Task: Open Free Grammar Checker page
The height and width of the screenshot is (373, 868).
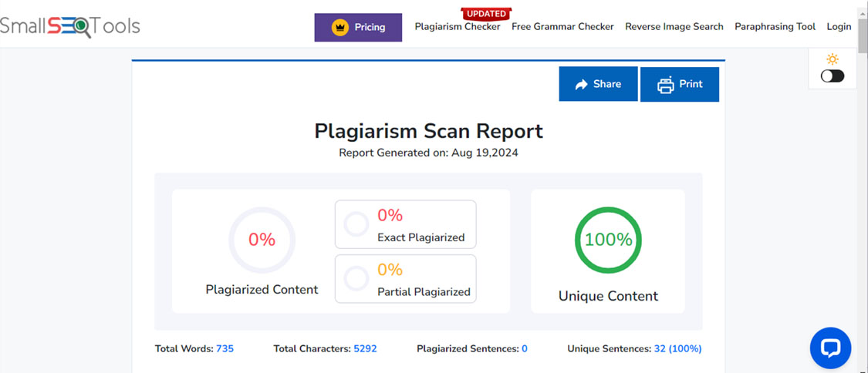Action: [x=562, y=27]
